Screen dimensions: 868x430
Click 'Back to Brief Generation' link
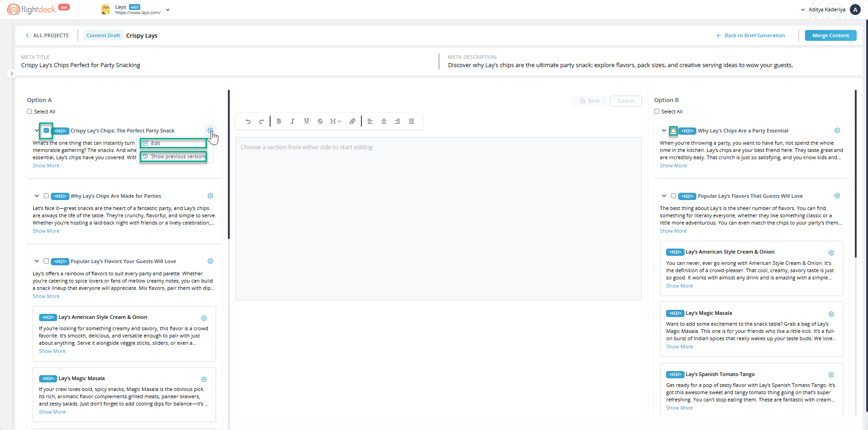coord(750,35)
